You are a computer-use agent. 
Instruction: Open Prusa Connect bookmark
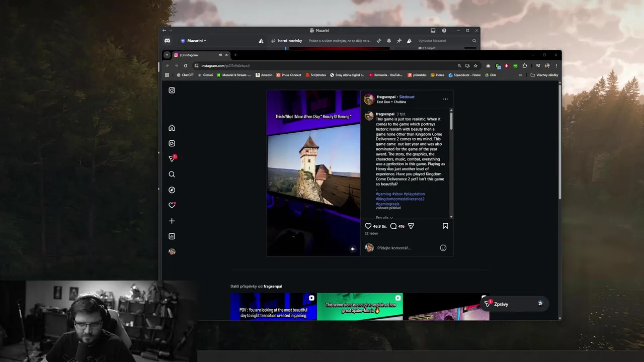click(289, 75)
